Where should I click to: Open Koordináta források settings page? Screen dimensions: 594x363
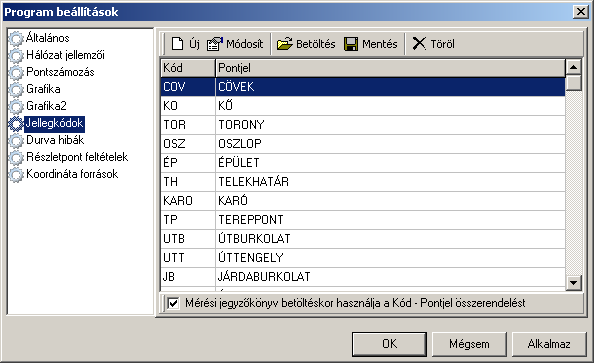click(x=72, y=174)
